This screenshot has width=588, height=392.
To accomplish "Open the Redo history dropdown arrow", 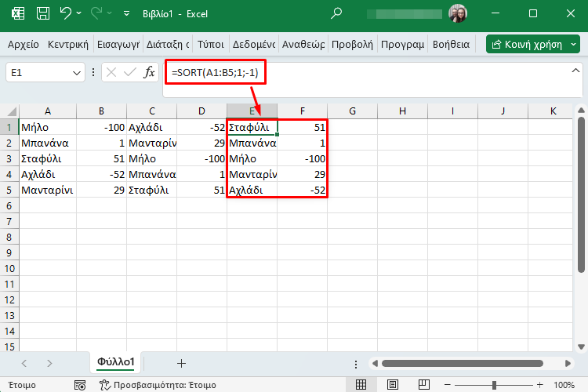I will coord(110,13).
